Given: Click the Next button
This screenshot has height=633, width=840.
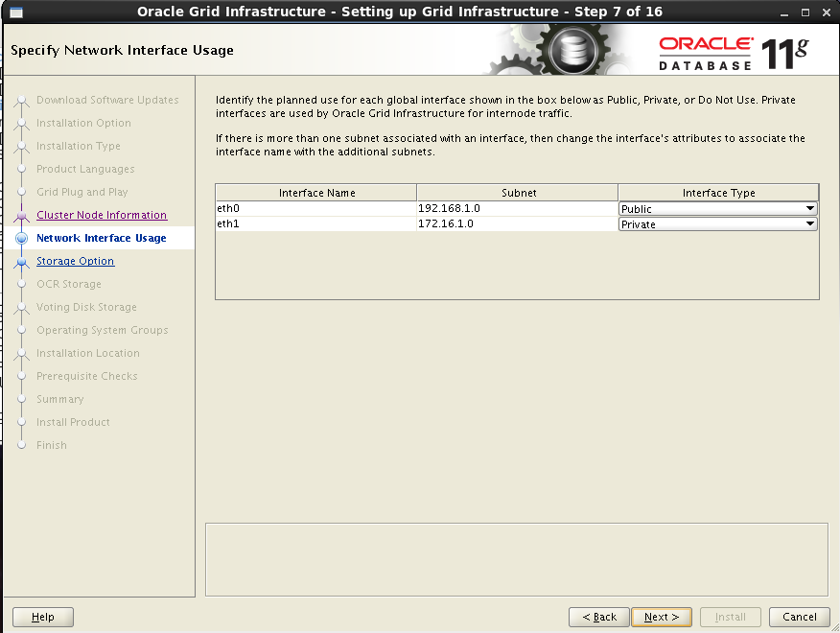Looking at the screenshot, I should [662, 617].
